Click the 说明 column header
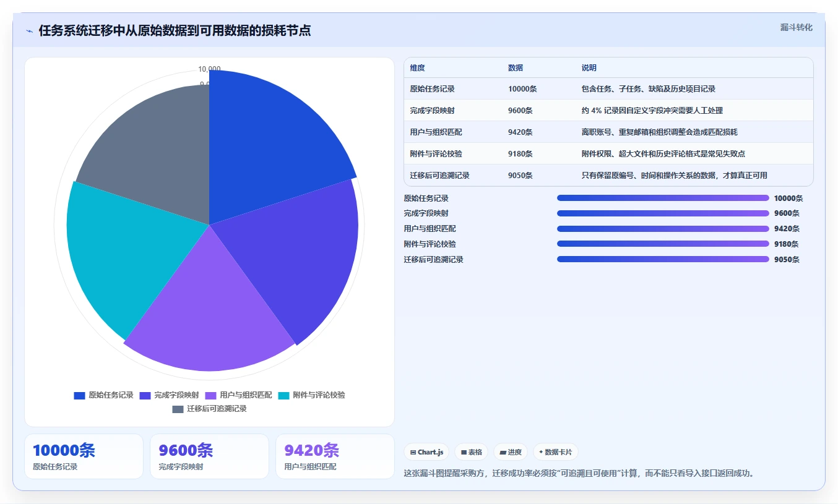Viewport: 838px width, 504px height. pos(589,68)
